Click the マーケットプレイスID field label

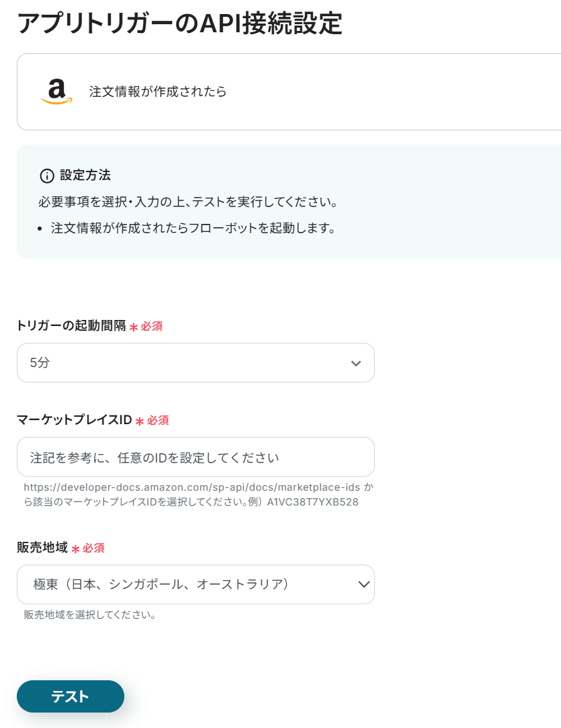(x=74, y=420)
